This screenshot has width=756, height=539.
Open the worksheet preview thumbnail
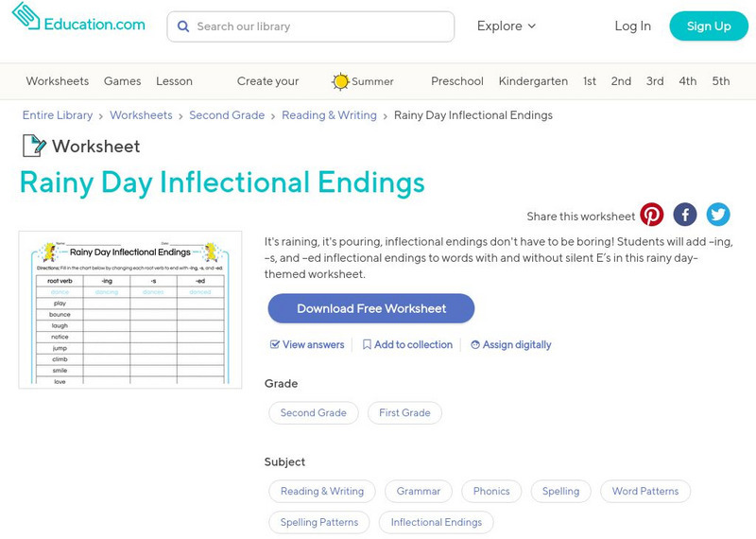[x=130, y=310]
